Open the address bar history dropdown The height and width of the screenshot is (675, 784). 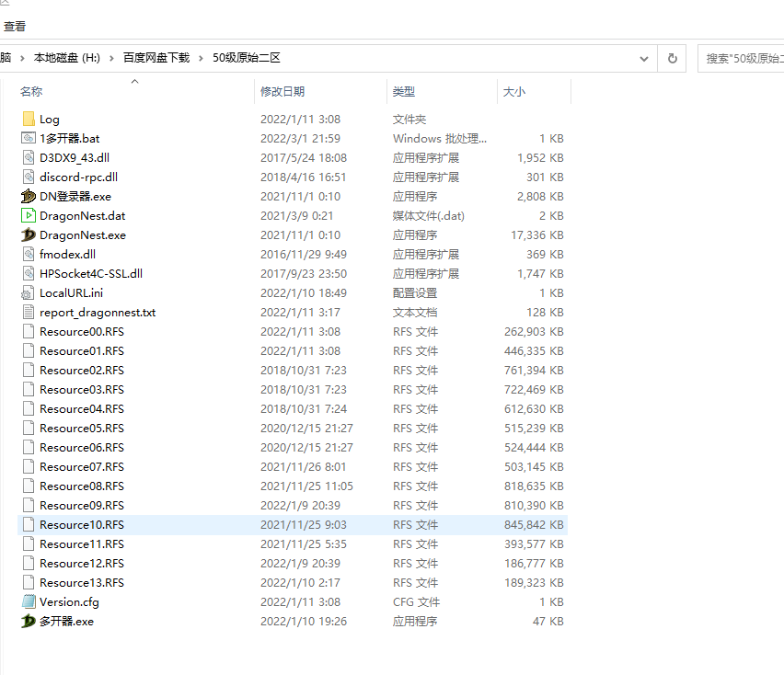click(x=644, y=59)
